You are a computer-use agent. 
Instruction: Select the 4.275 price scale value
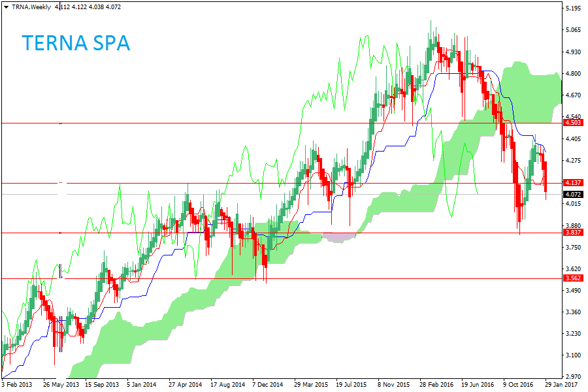[x=574, y=160]
